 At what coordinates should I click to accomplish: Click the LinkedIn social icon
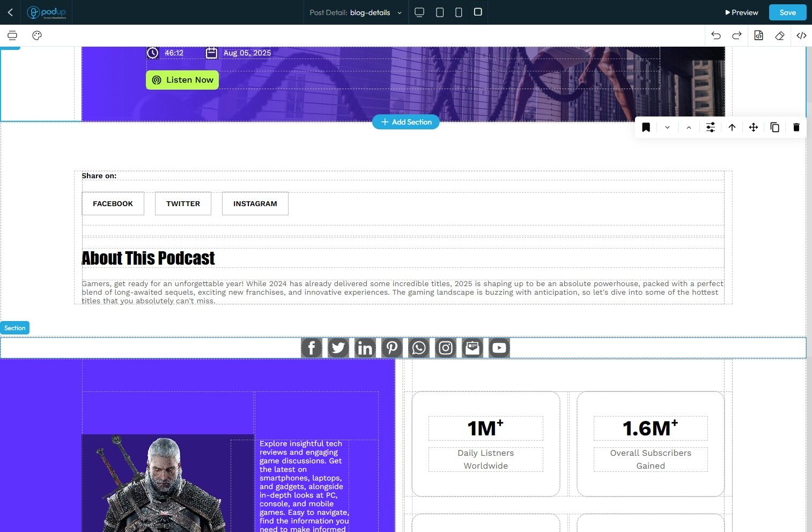tap(365, 348)
